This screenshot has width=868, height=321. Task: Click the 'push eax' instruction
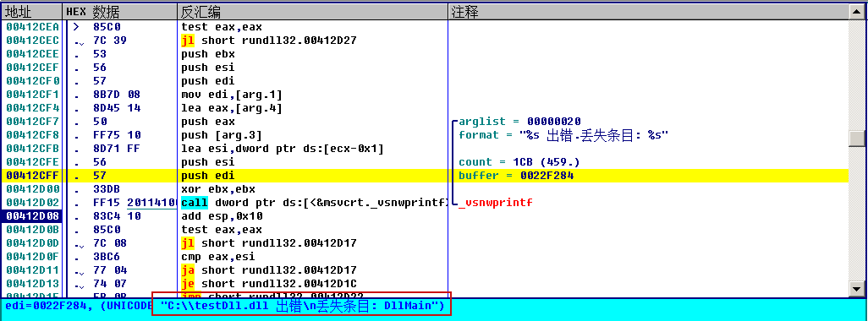[208, 122]
